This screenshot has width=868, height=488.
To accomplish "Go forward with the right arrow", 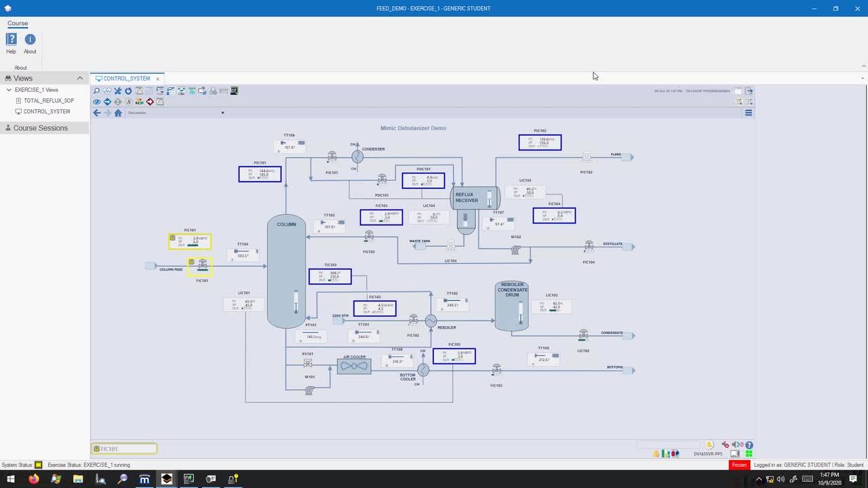I will point(107,113).
